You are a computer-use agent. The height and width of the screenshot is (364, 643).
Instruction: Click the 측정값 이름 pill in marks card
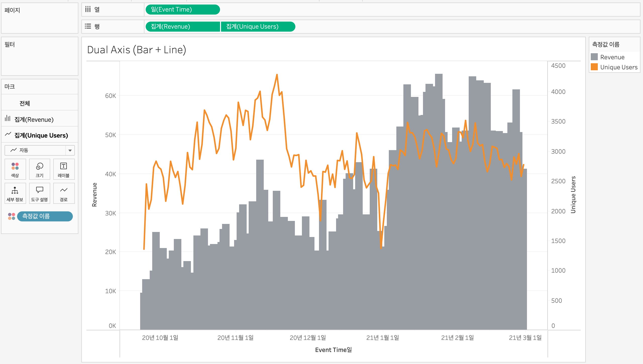point(45,216)
